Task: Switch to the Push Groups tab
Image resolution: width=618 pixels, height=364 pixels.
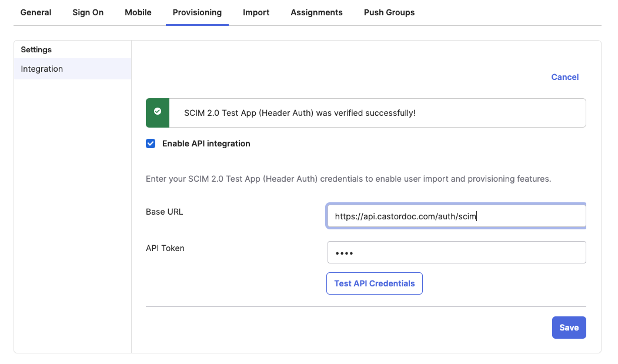Action: point(389,12)
